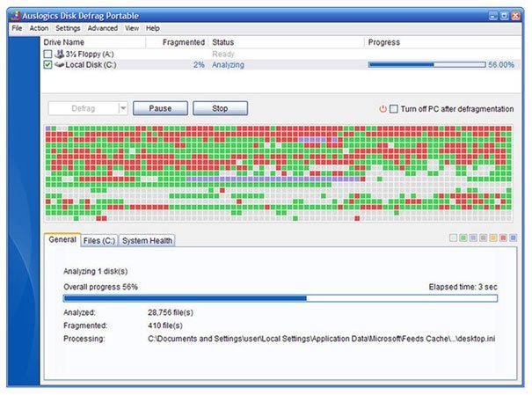Click the processing file path text
Screen dimensions: 532x395
pyautogui.click(x=321, y=339)
